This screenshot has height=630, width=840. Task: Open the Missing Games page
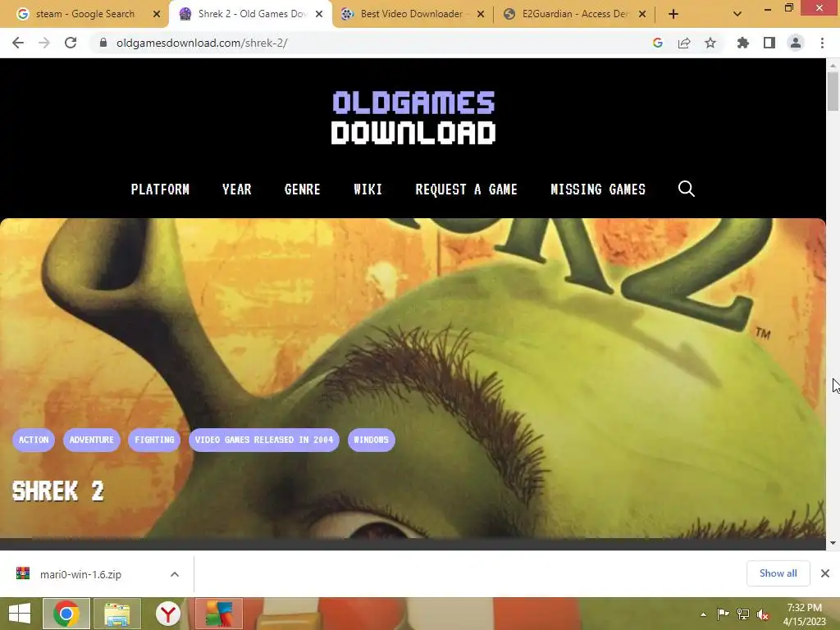pos(598,189)
